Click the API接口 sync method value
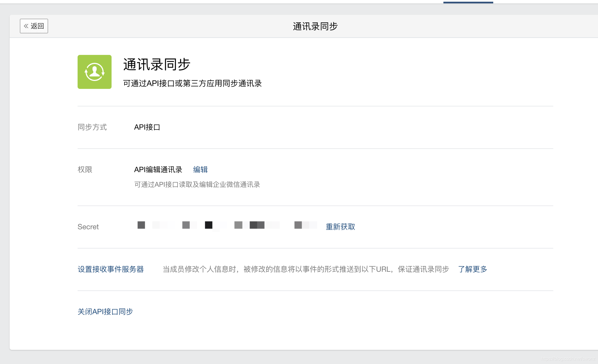 [x=147, y=127]
